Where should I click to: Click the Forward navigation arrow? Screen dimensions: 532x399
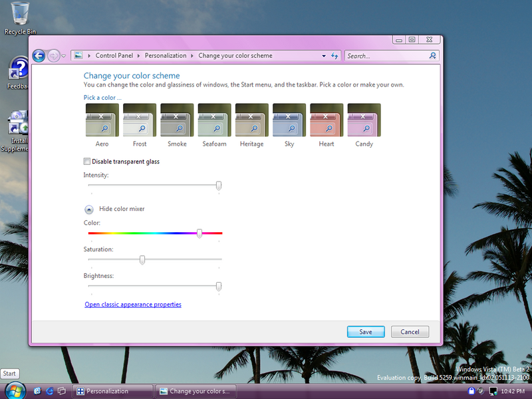(x=53, y=56)
